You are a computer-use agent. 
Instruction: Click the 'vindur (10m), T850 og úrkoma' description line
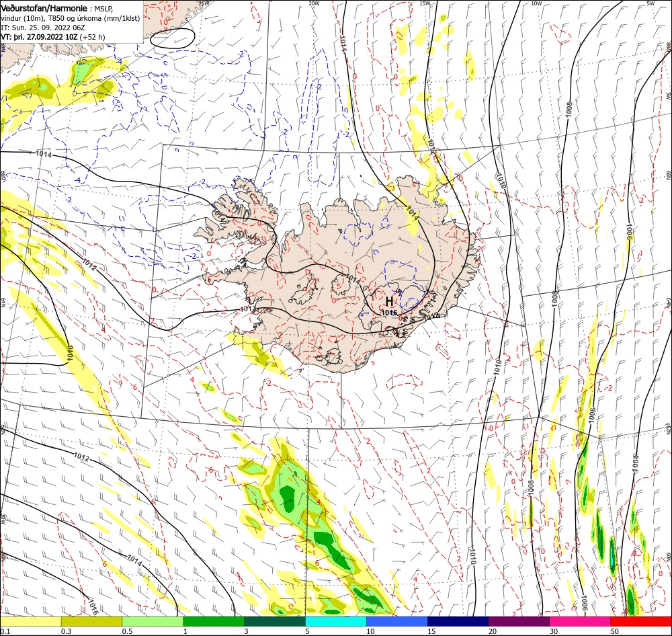[x=71, y=18]
